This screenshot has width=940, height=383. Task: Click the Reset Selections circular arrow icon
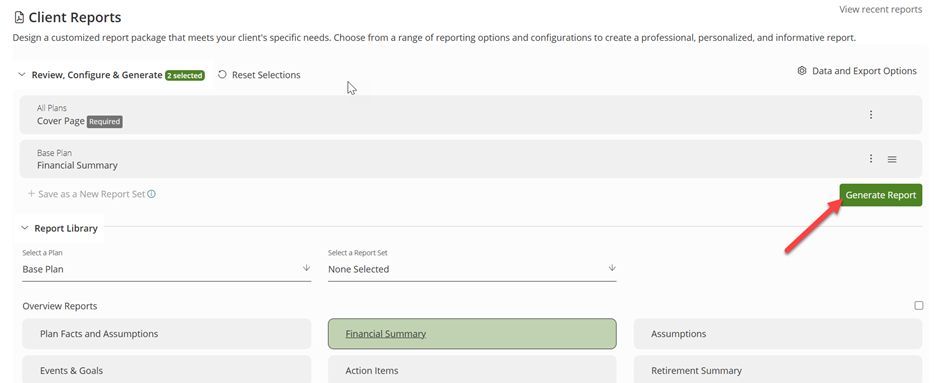pos(222,75)
